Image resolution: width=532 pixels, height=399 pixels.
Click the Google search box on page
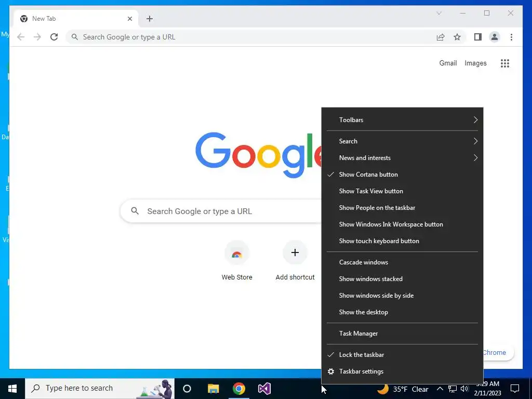(221, 211)
